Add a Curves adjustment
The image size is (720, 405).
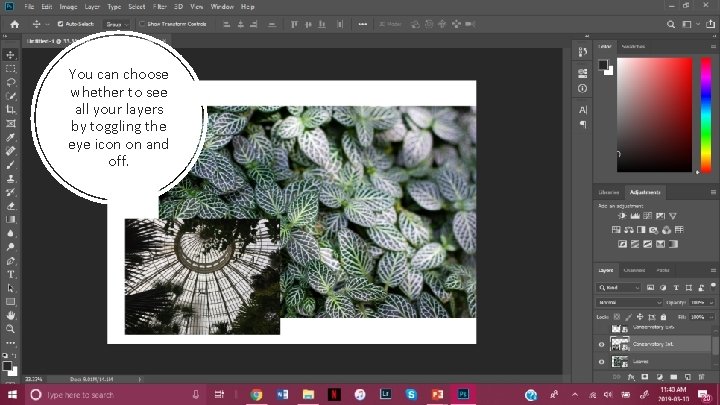(x=647, y=216)
